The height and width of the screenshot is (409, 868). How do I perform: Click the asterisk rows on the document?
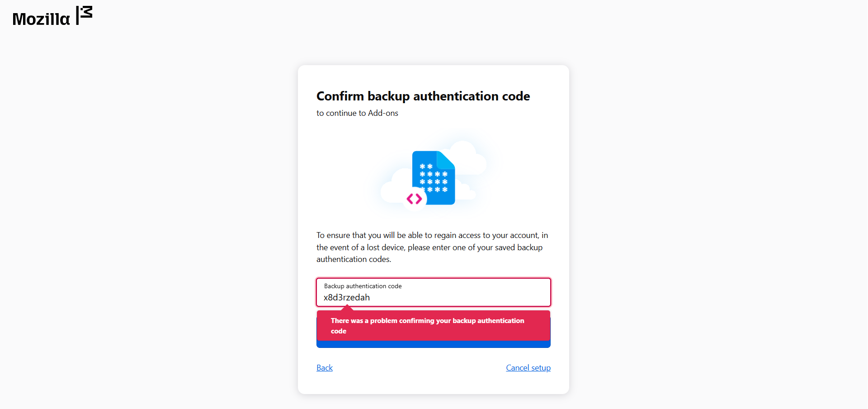point(434,178)
